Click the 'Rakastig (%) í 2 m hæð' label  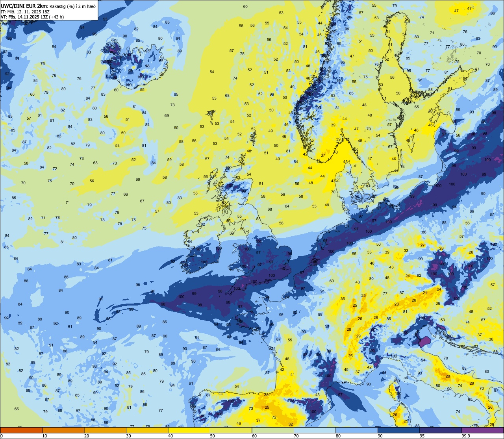(72, 6)
